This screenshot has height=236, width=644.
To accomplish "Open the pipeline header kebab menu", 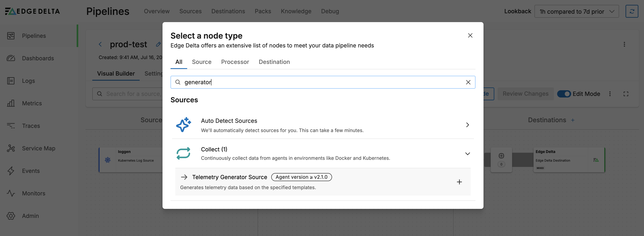I will click(x=624, y=44).
